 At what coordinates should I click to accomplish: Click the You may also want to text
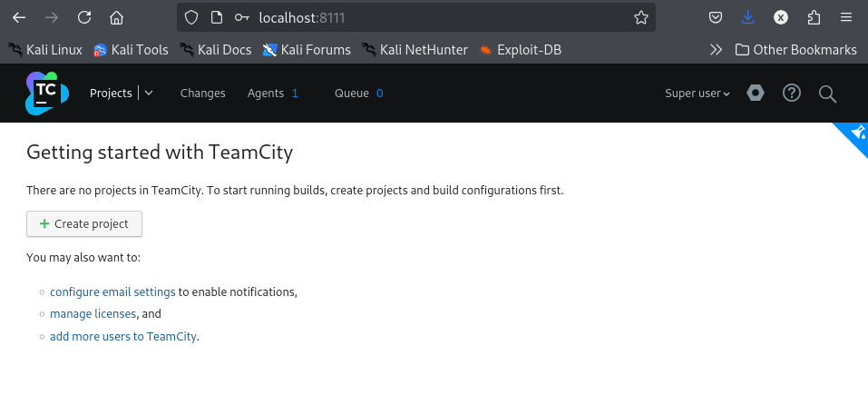coord(83,258)
